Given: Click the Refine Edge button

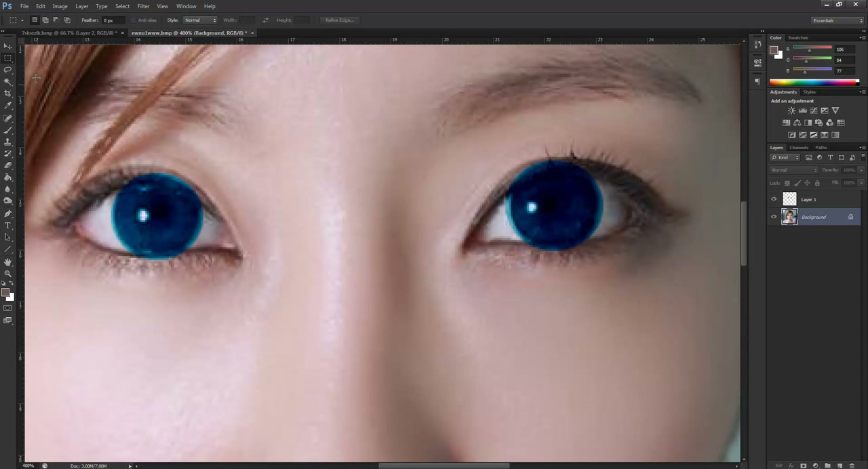Looking at the screenshot, I should click(x=340, y=20).
